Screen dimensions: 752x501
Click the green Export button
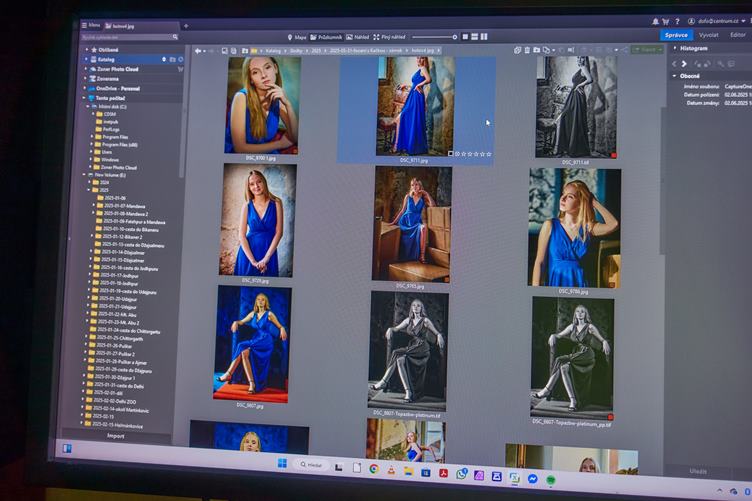pyautogui.click(x=648, y=49)
